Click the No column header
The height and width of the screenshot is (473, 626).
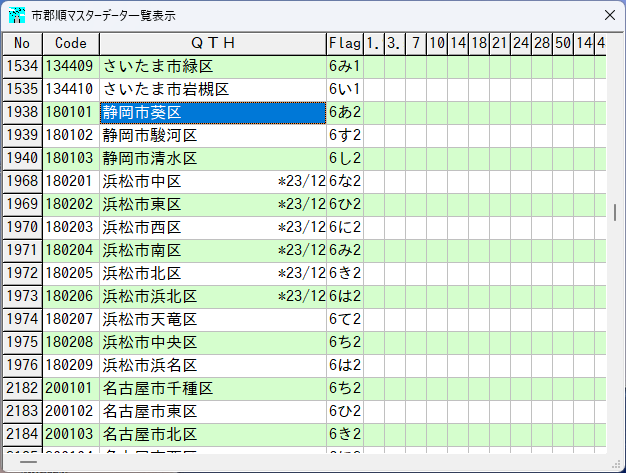22,43
